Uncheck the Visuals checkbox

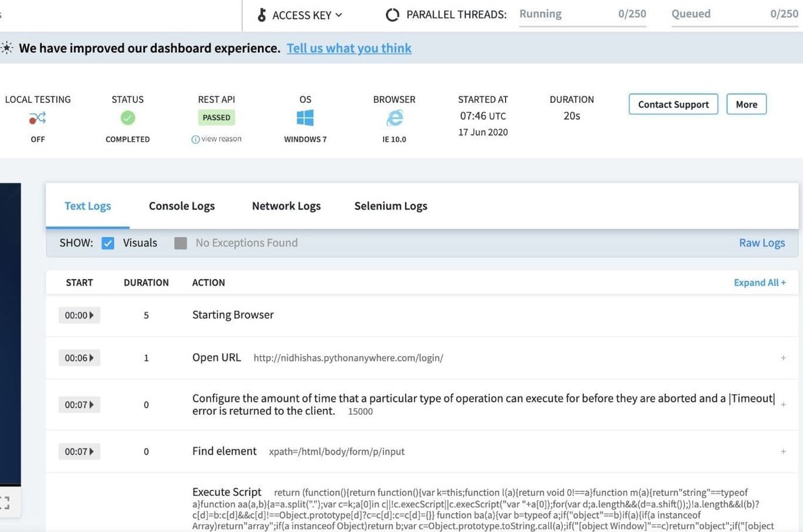point(108,243)
